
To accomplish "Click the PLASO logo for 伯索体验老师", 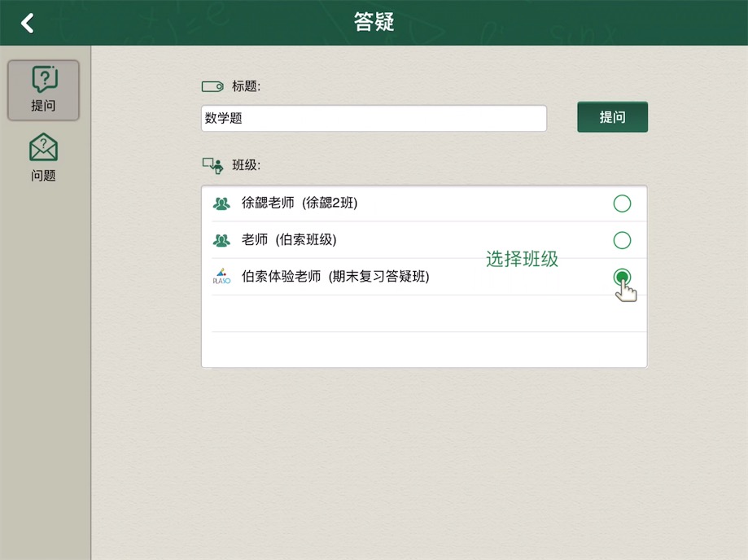I will click(x=221, y=277).
